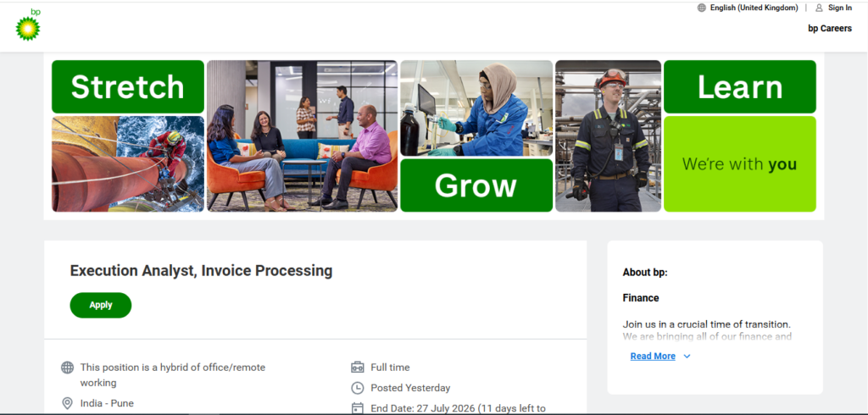The width and height of the screenshot is (868, 415).
Task: Select the job title Execution Analyst, Invoice Processing
Action: tap(201, 270)
